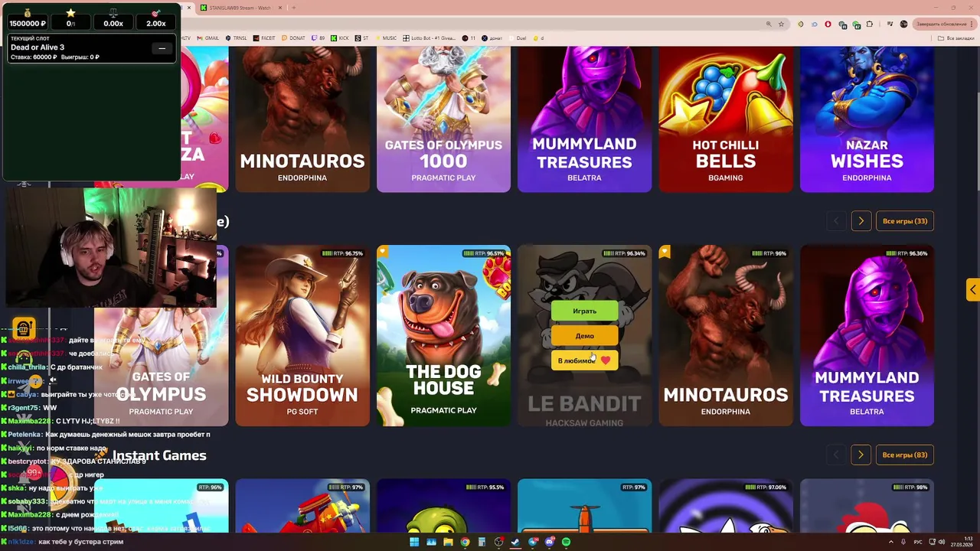This screenshot has width=980, height=551.
Task: Click the zoom magnifier icon in the address bar
Action: point(769,24)
